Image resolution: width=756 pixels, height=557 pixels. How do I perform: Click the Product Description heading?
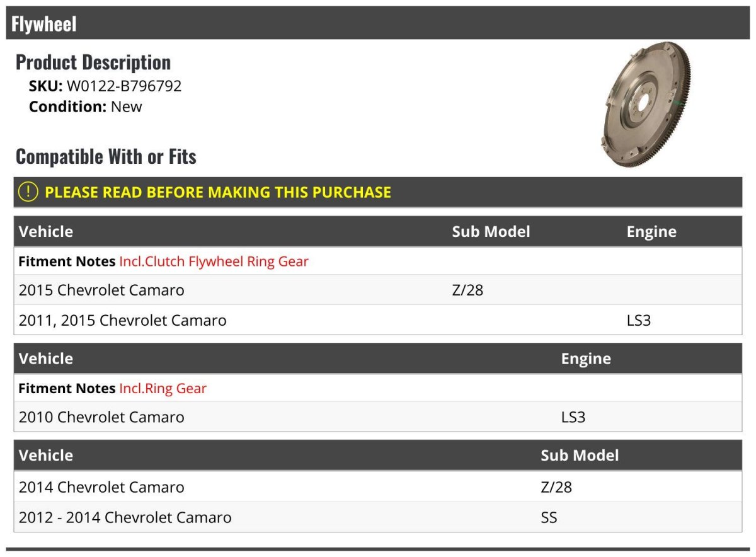(x=93, y=62)
